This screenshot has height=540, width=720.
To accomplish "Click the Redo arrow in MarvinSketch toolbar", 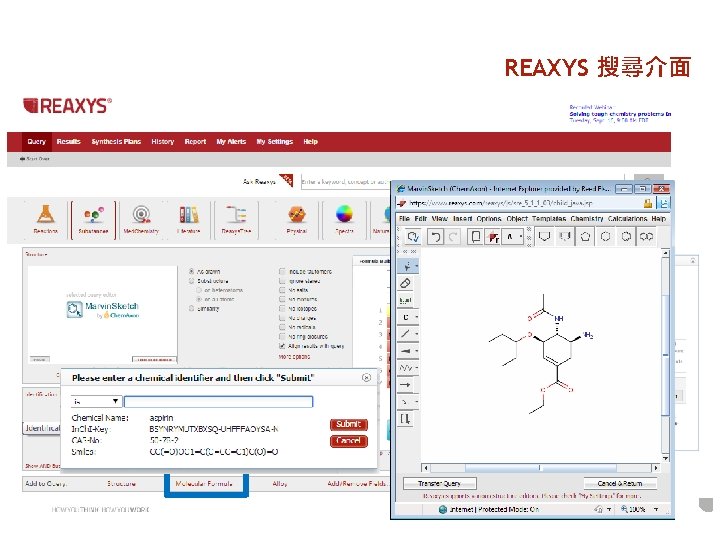I will (453, 236).
